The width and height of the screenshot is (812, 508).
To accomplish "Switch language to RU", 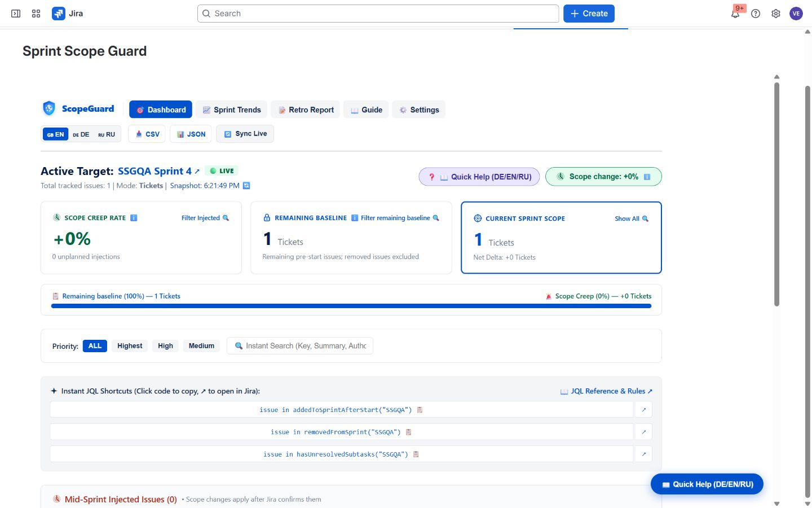I will pos(107,134).
